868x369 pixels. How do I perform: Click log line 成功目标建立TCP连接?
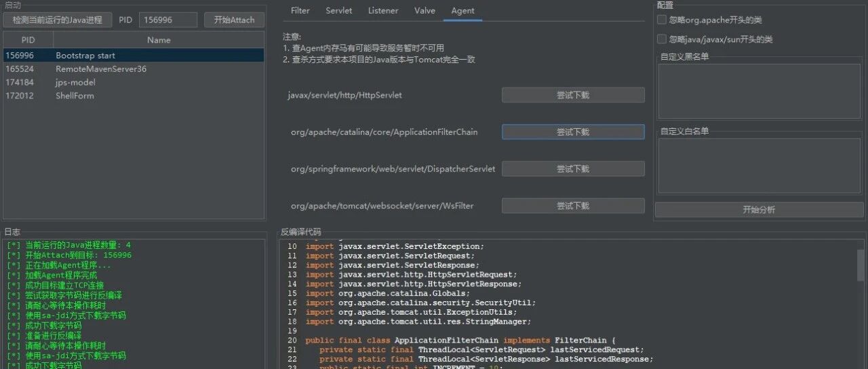click(56, 286)
